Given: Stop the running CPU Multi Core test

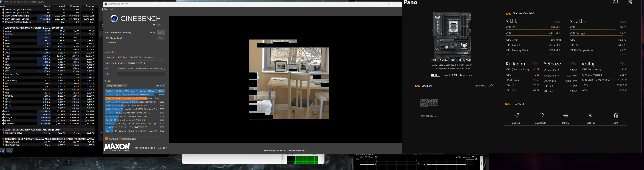Looking at the screenshot, I should [x=161, y=33].
